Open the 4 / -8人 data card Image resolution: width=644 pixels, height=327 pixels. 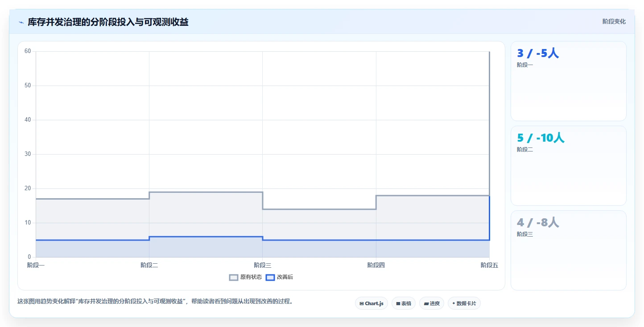tap(569, 250)
